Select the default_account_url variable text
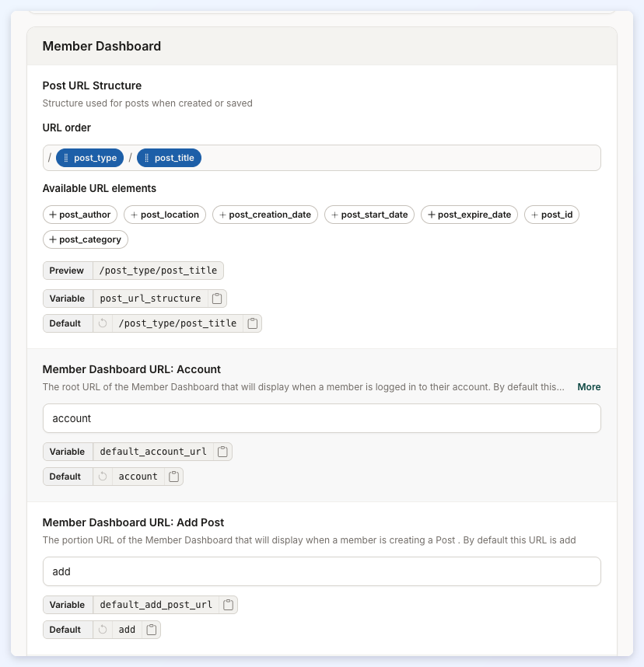Viewport: 644px width, 667px height. (x=153, y=452)
